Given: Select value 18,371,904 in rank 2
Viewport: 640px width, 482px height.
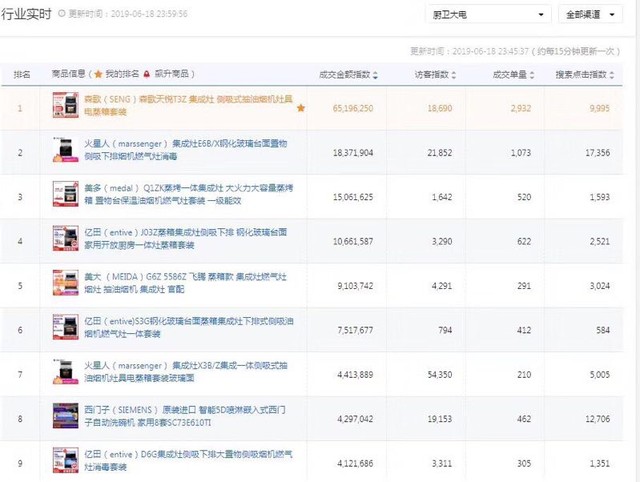Looking at the screenshot, I should coord(353,153).
